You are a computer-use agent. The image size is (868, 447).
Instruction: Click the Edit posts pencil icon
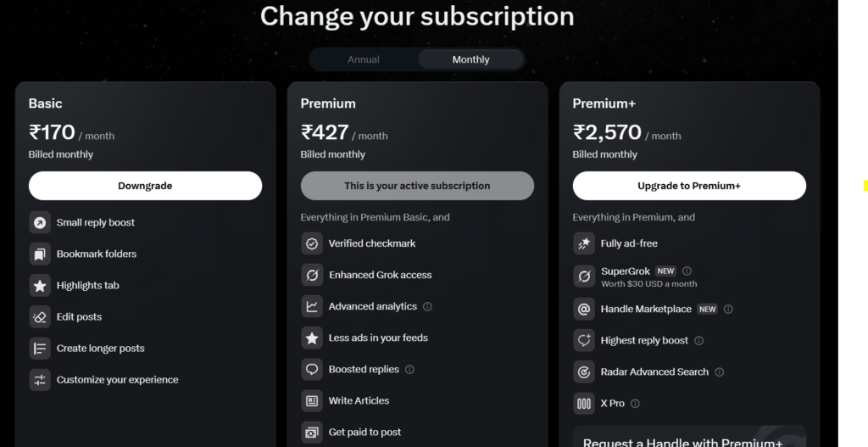point(39,316)
